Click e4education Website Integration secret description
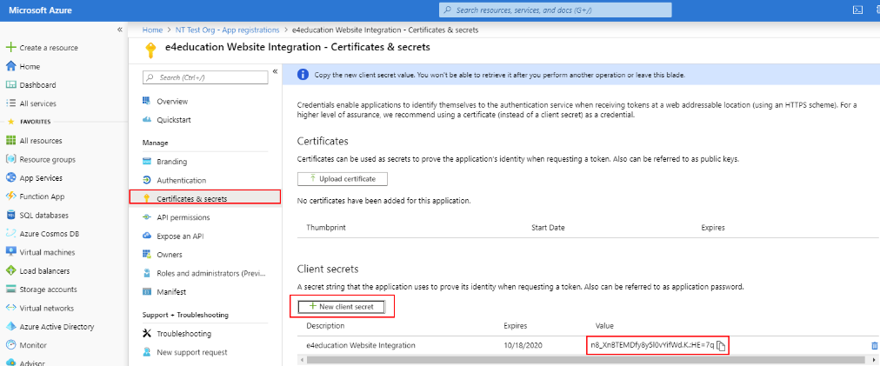Image resolution: width=880 pixels, height=366 pixels. pos(361,346)
